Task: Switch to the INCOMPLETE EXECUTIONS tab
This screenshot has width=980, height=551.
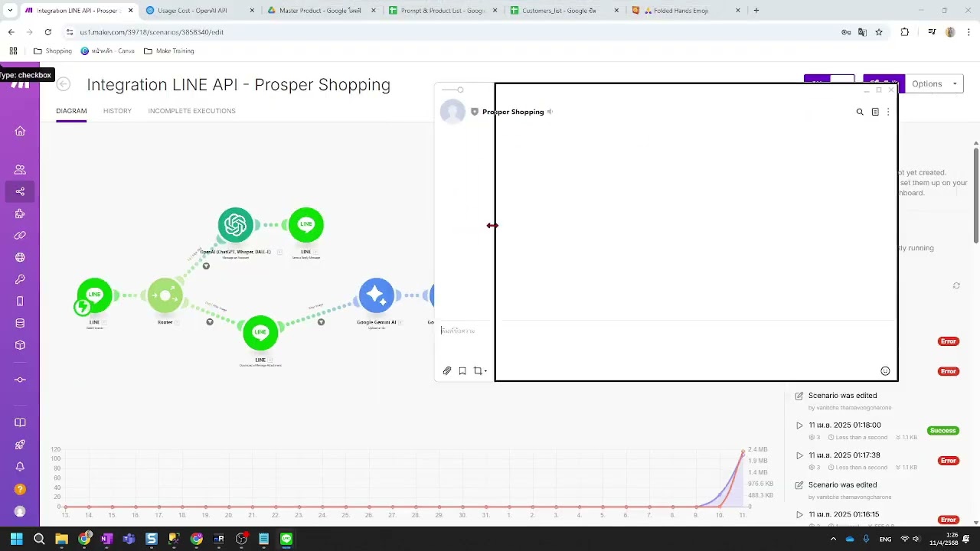Action: 191,111
